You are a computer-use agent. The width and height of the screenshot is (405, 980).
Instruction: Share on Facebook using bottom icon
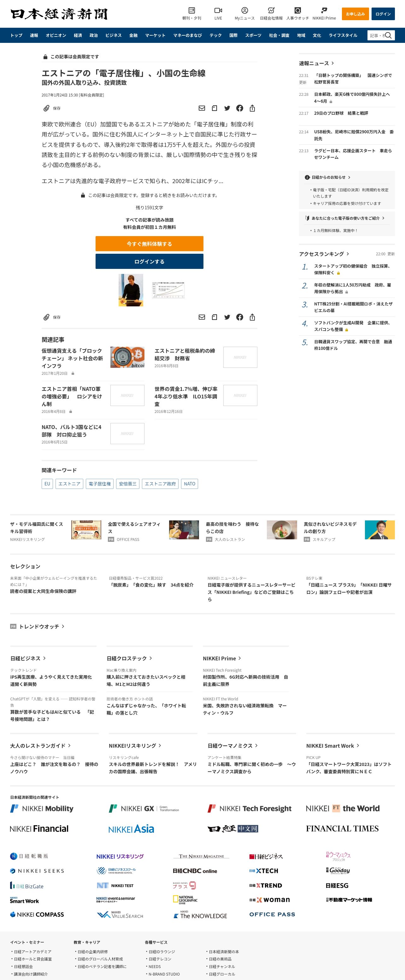tap(240, 317)
